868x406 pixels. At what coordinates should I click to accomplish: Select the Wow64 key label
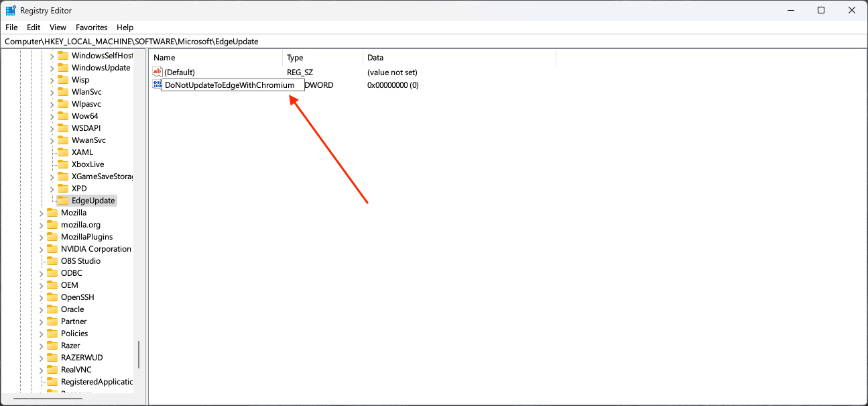(x=85, y=116)
